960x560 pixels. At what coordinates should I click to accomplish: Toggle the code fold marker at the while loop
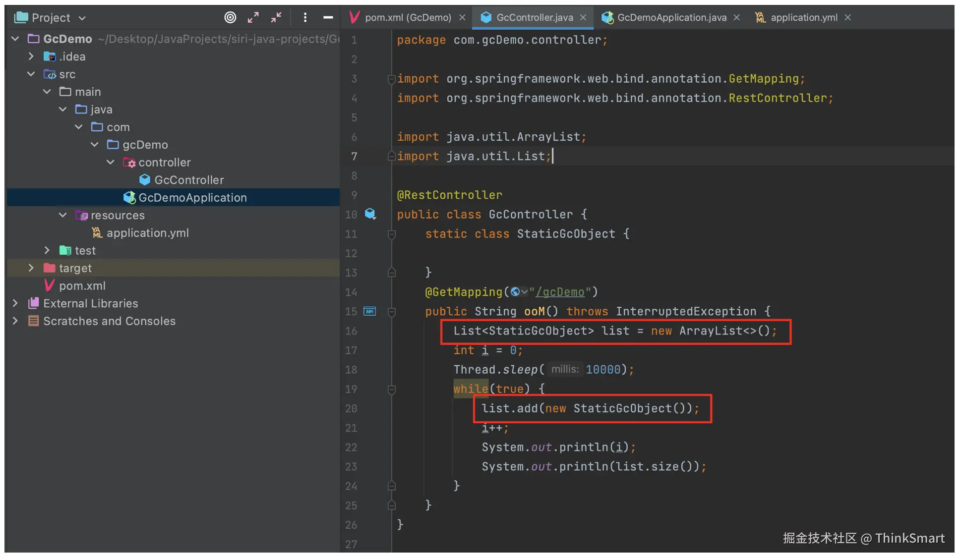[391, 389]
